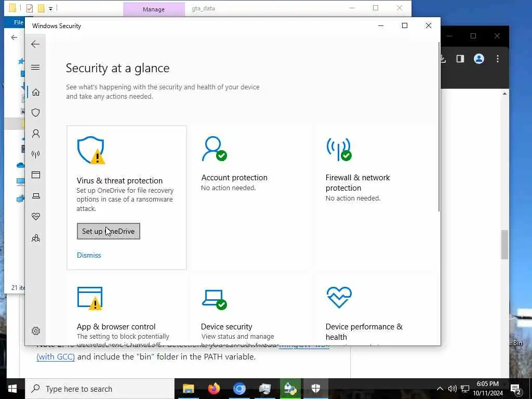
Task: Click Windows Security vertical scrollbar
Action: pyautogui.click(x=438, y=127)
